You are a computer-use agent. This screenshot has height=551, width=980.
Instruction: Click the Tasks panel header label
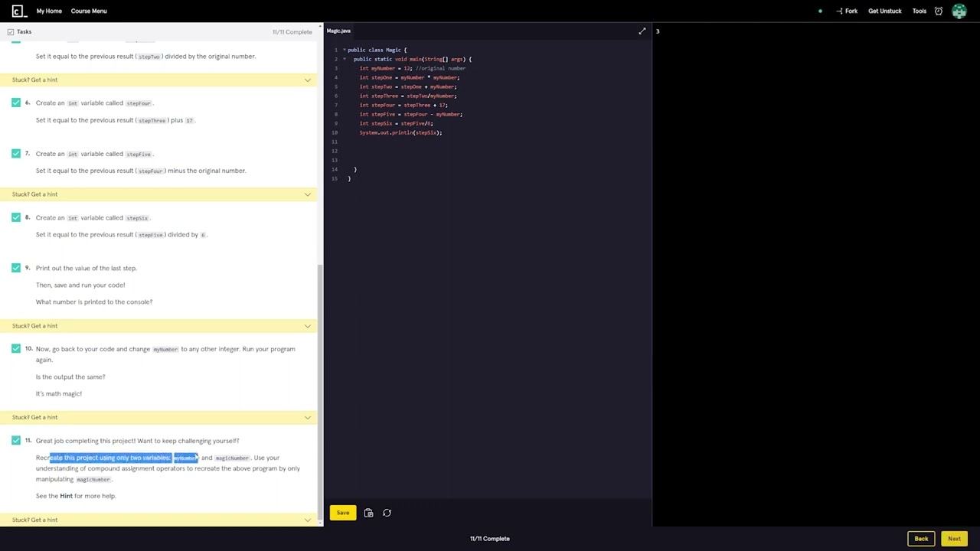click(24, 31)
